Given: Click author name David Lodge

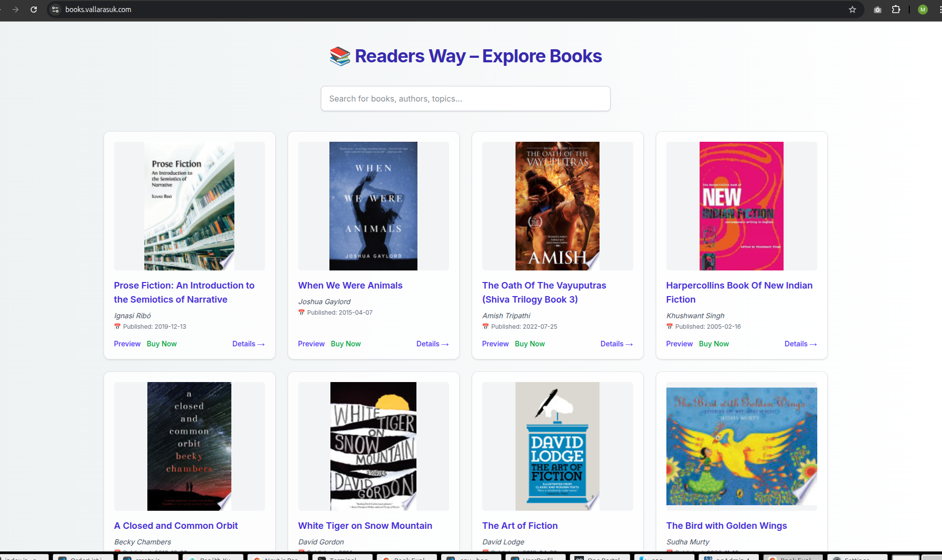Looking at the screenshot, I should (503, 542).
